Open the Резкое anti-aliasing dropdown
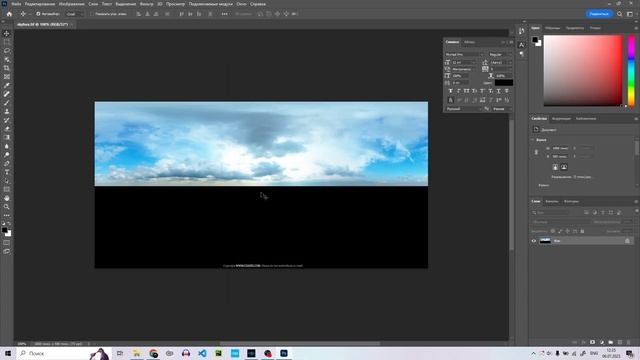Image resolution: width=640 pixels, height=360 pixels. click(x=502, y=109)
